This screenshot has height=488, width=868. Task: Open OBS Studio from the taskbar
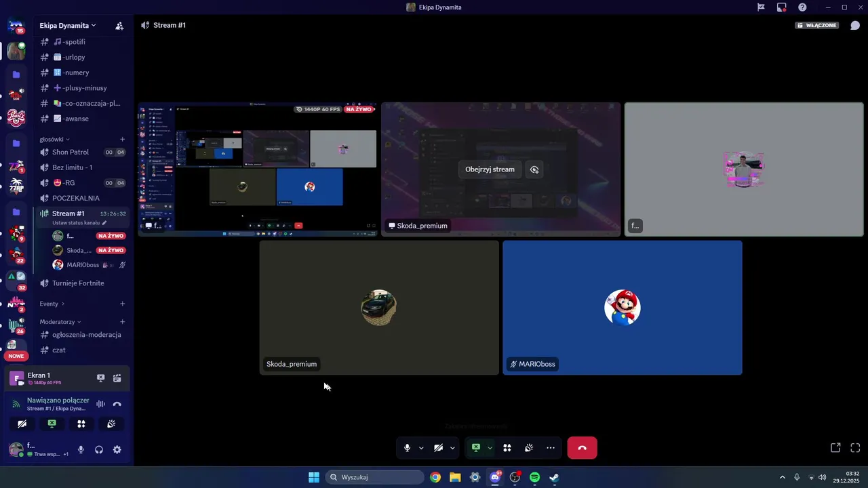click(x=515, y=477)
